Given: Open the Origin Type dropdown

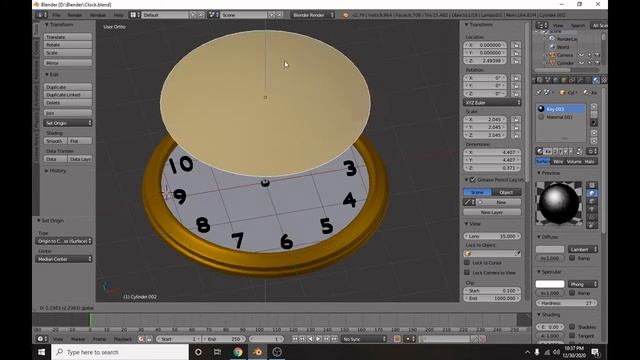Looking at the screenshot, I should [64, 241].
